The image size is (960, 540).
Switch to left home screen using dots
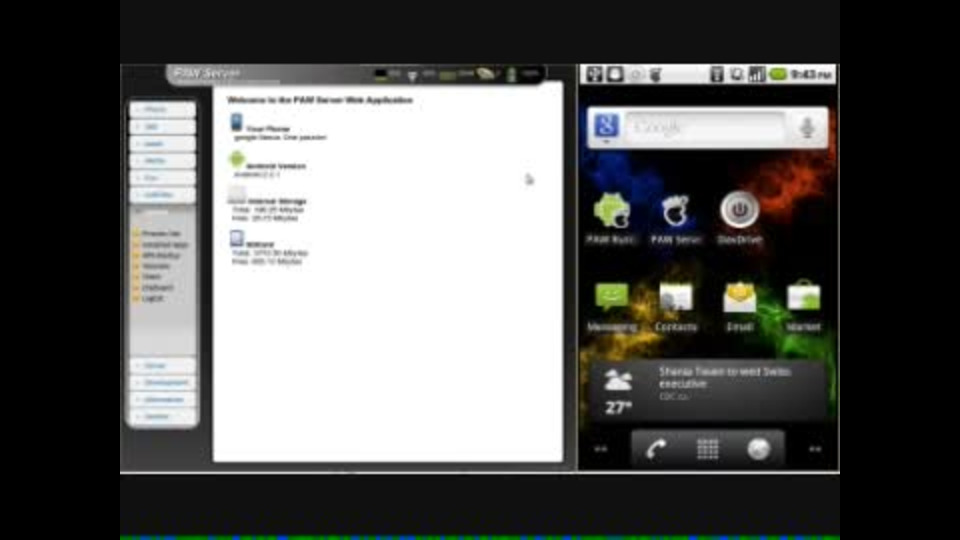601,449
